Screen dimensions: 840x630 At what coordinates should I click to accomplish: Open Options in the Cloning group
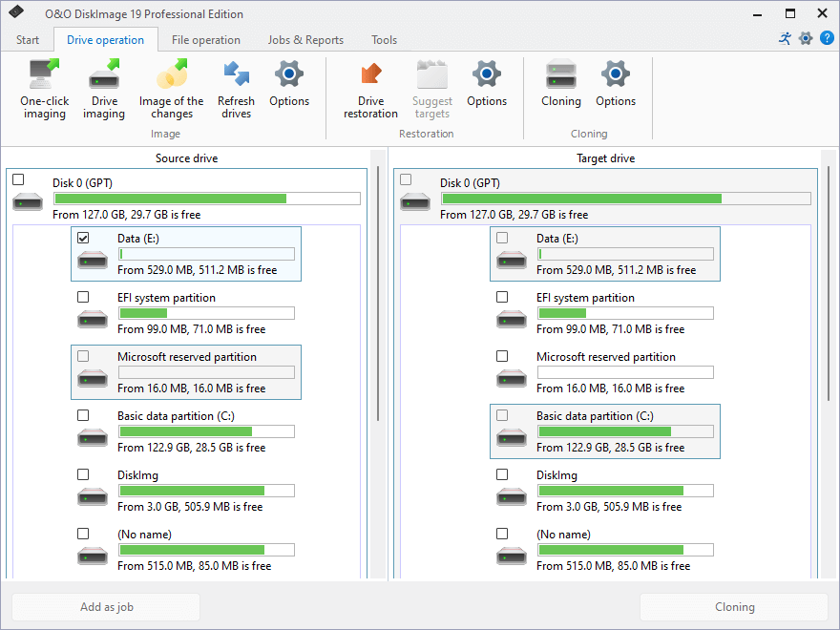616,84
